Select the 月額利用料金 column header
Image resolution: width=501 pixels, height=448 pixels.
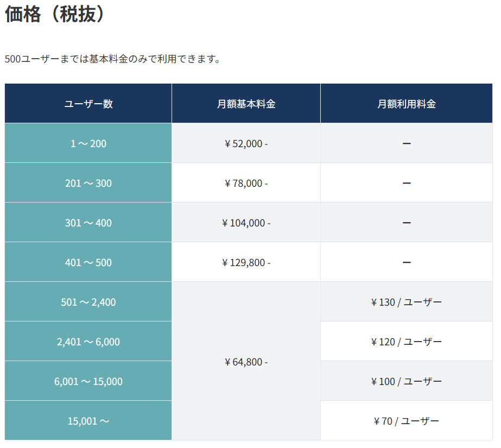407,104
